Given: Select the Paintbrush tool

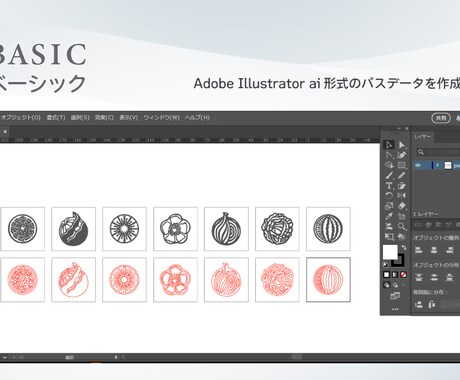Looking at the screenshot, I should pos(389,175).
